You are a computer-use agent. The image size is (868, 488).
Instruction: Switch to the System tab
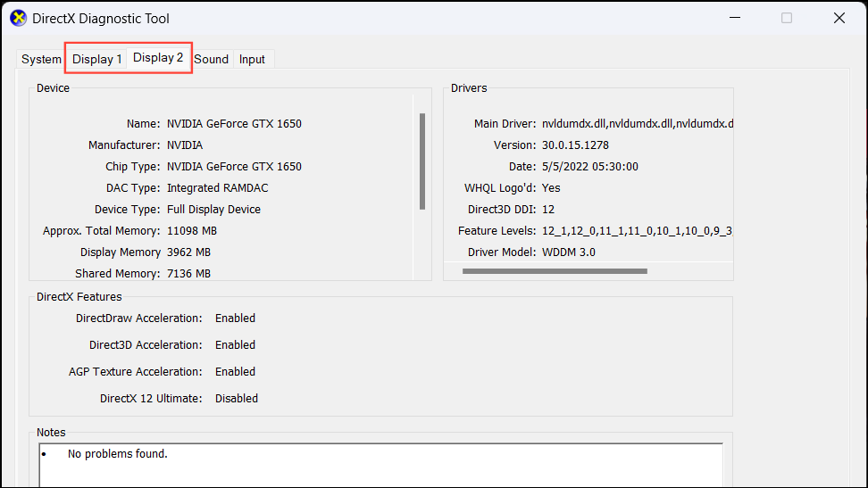pyautogui.click(x=41, y=59)
